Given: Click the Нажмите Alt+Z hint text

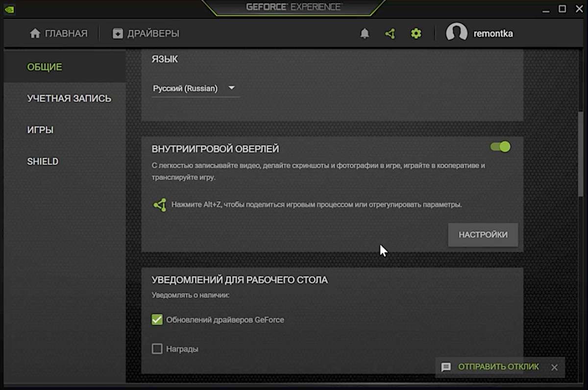Looking at the screenshot, I should [317, 205].
